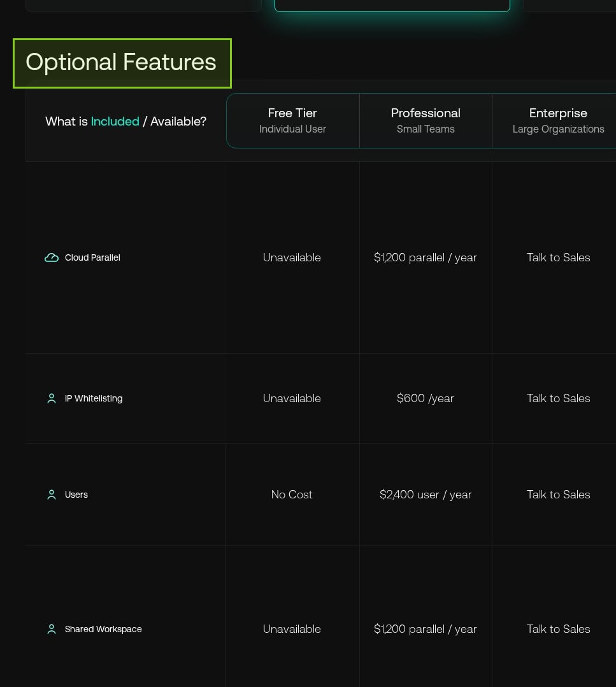Image resolution: width=616 pixels, height=687 pixels.
Task: Click the No Cost cell for Users
Action: (x=292, y=495)
